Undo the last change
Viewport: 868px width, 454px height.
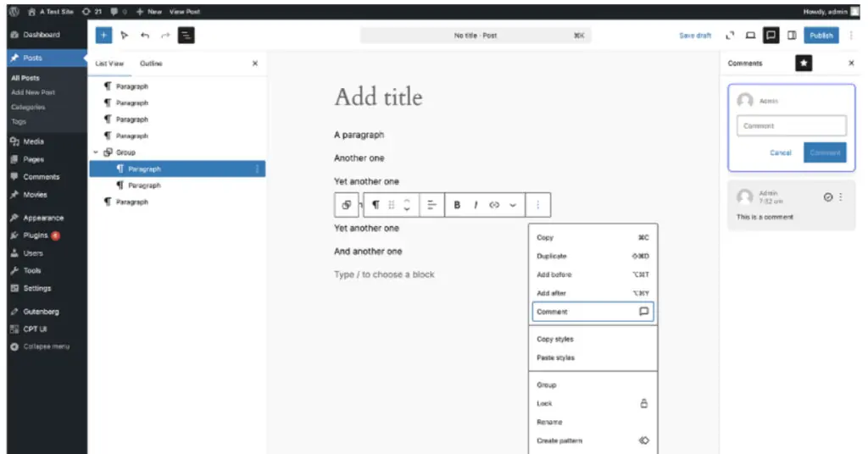click(x=145, y=36)
